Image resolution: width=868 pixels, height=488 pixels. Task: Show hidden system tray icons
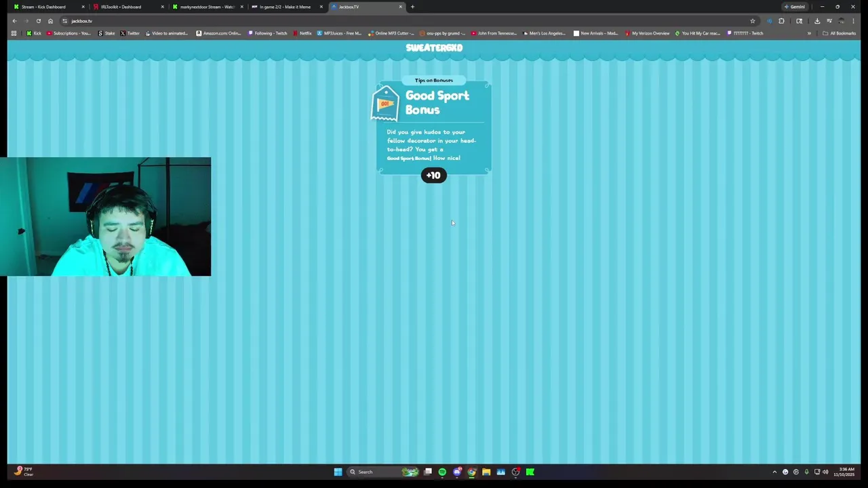[774, 472]
